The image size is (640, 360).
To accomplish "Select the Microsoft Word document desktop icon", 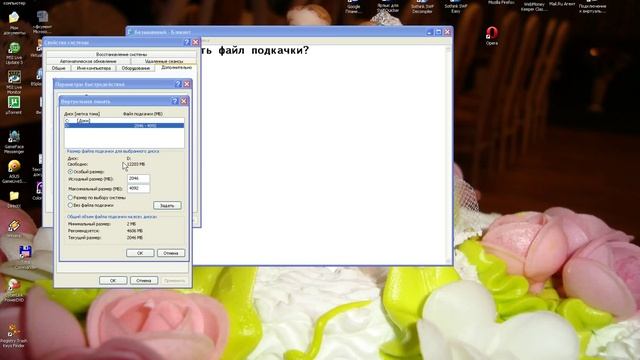I will click(42, 22).
